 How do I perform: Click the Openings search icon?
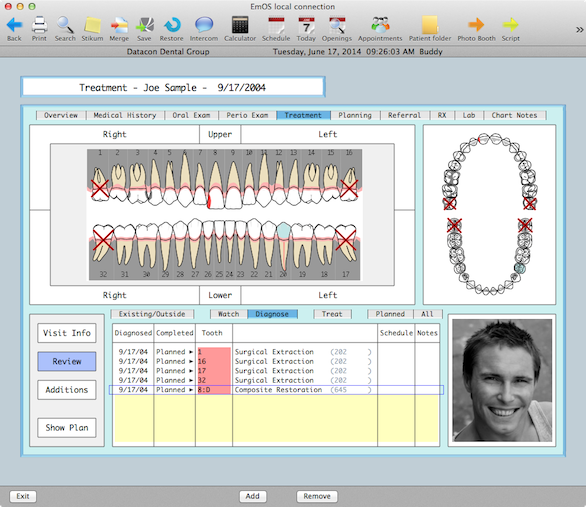pyautogui.click(x=337, y=25)
